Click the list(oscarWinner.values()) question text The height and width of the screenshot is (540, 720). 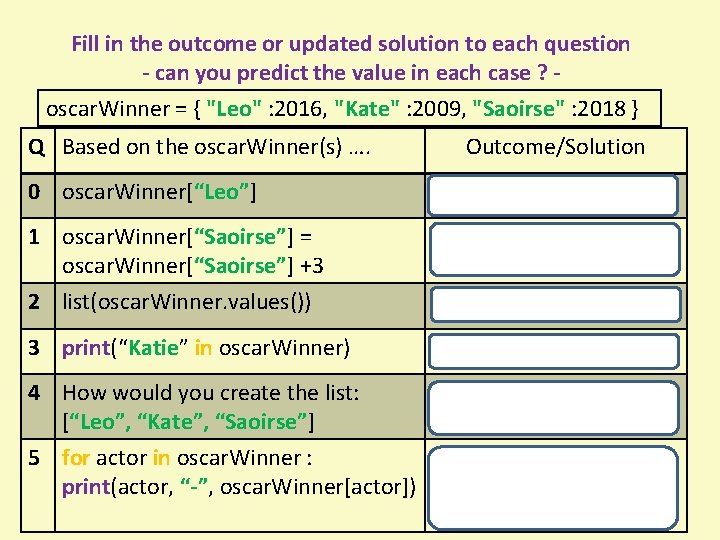click(186, 302)
